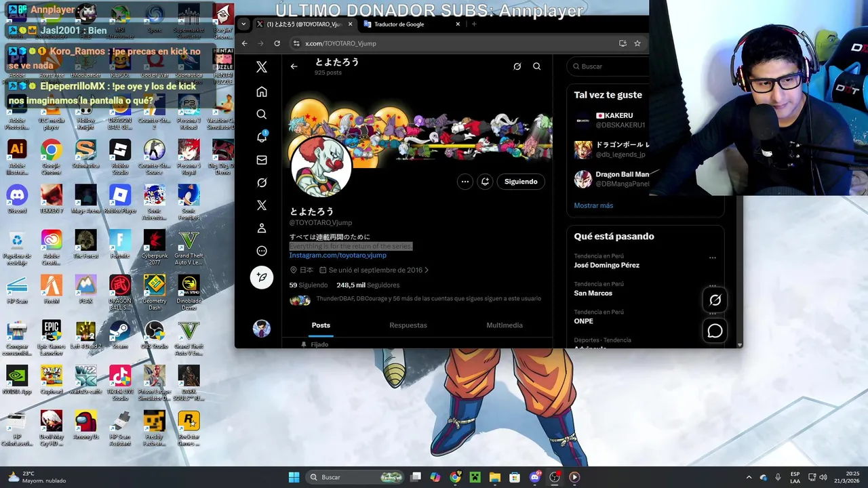Open floating messages chat button
Viewport: 868px width, 488px height.
(x=715, y=331)
